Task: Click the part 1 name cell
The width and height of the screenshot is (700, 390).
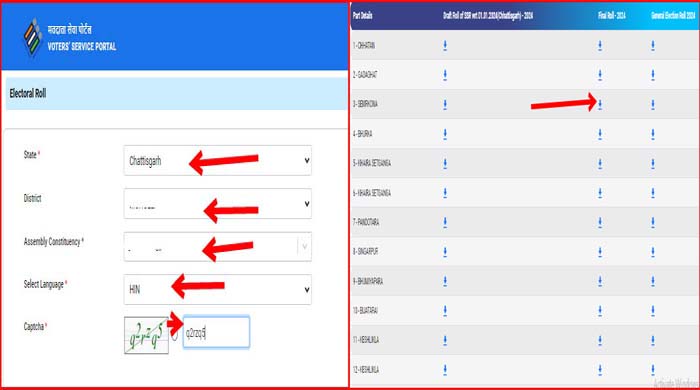Action: tap(364, 46)
